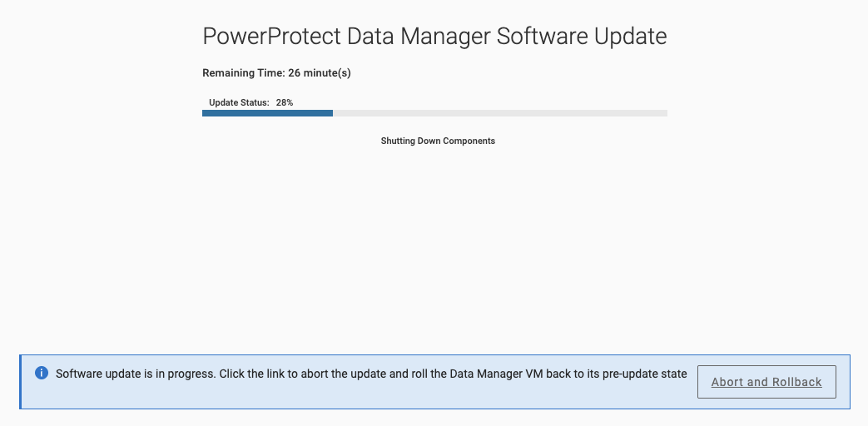Click the 'pre-update state' phrase in banner
The image size is (868, 426).
coord(649,374)
